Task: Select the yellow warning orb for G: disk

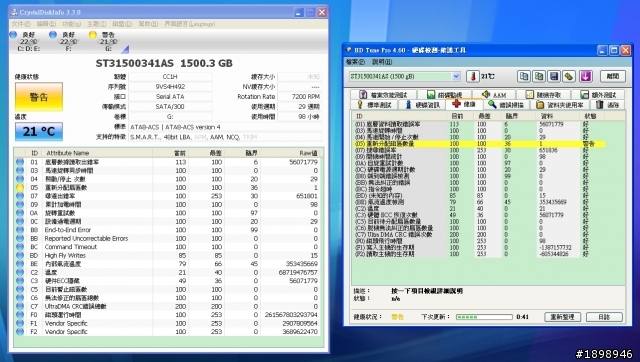Action: 93,35
